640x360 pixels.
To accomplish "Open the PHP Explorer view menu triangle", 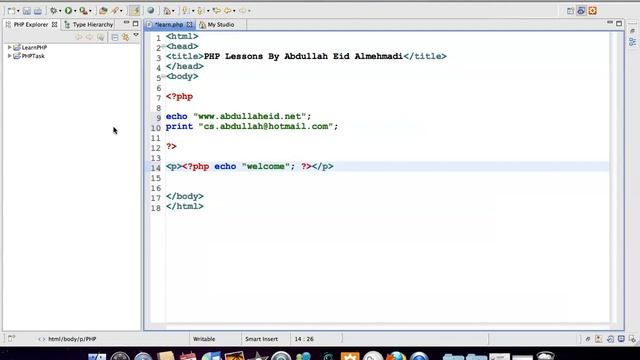I will click(x=136, y=36).
